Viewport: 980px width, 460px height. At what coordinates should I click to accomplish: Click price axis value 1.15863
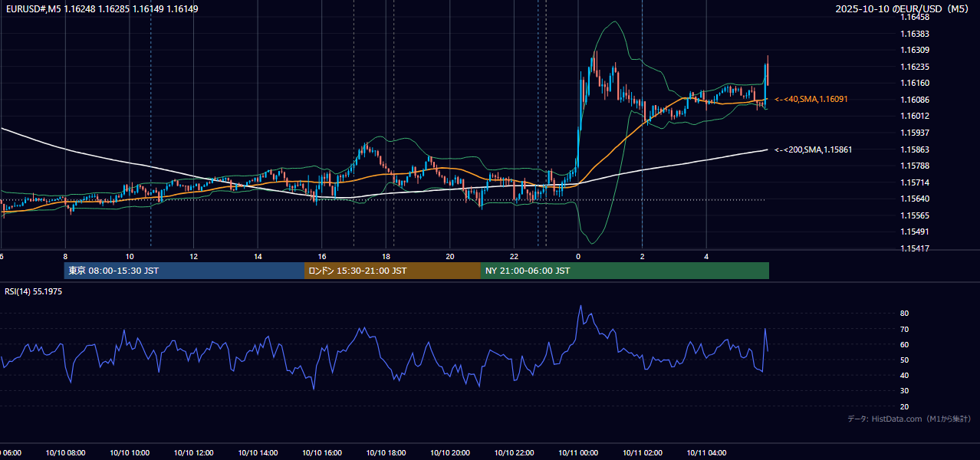coord(915,149)
